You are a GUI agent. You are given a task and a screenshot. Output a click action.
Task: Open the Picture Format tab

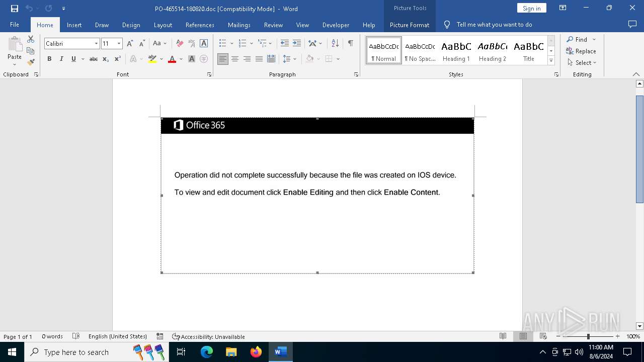coord(410,25)
